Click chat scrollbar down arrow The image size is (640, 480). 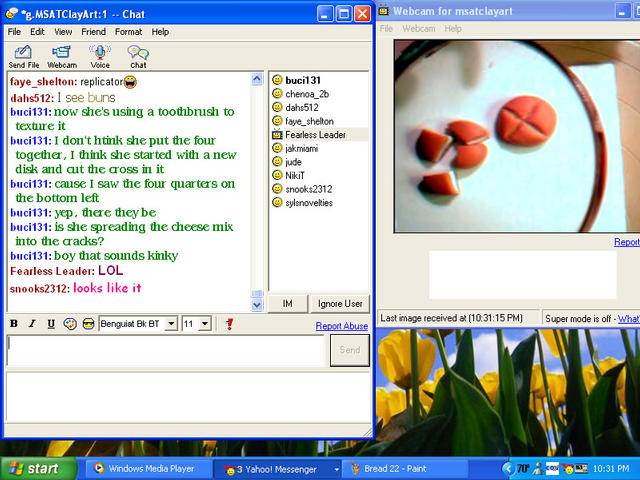tap(257, 304)
